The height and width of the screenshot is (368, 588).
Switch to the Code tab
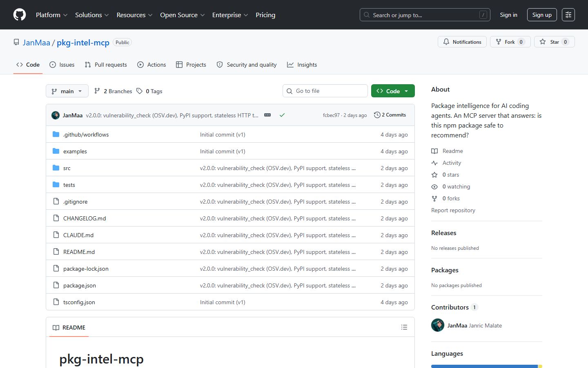pyautogui.click(x=28, y=65)
